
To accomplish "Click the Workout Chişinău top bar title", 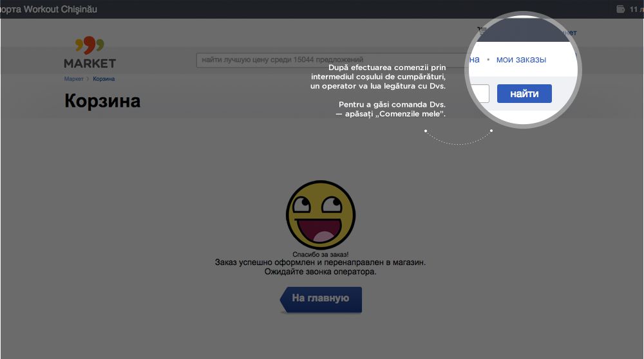I will (x=49, y=9).
